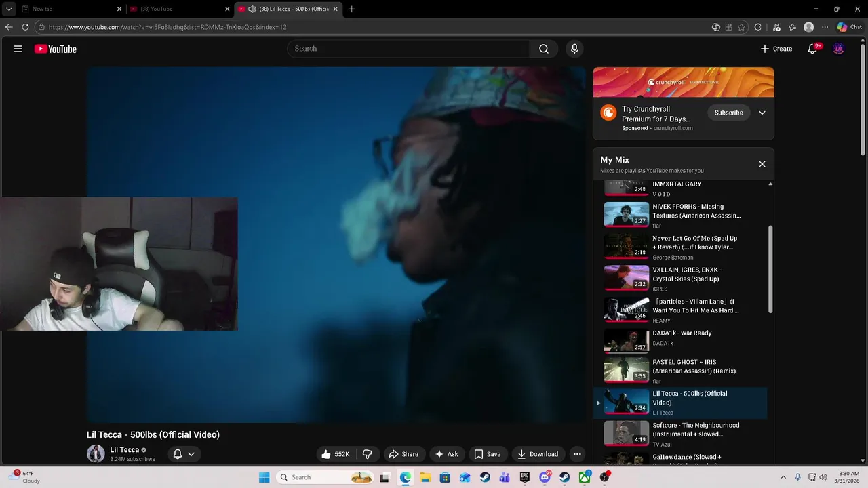The image size is (868, 488).
Task: Start voice search with microphone icon
Action: (574, 49)
